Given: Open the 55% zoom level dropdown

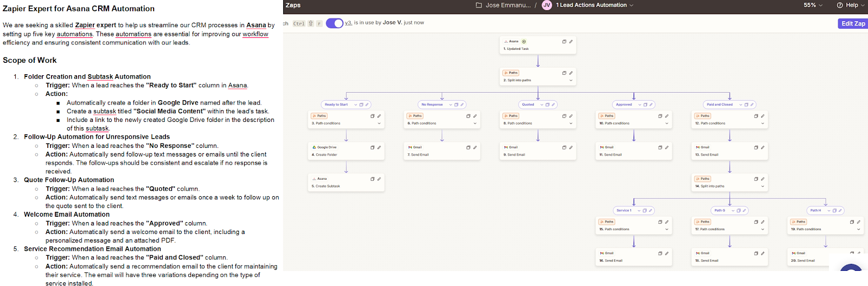Looking at the screenshot, I should pos(813,5).
